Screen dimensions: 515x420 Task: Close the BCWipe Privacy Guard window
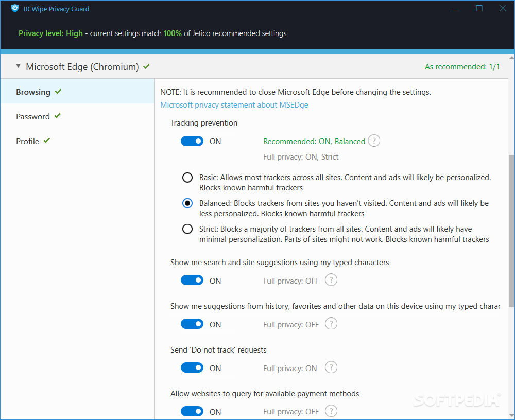click(x=503, y=9)
